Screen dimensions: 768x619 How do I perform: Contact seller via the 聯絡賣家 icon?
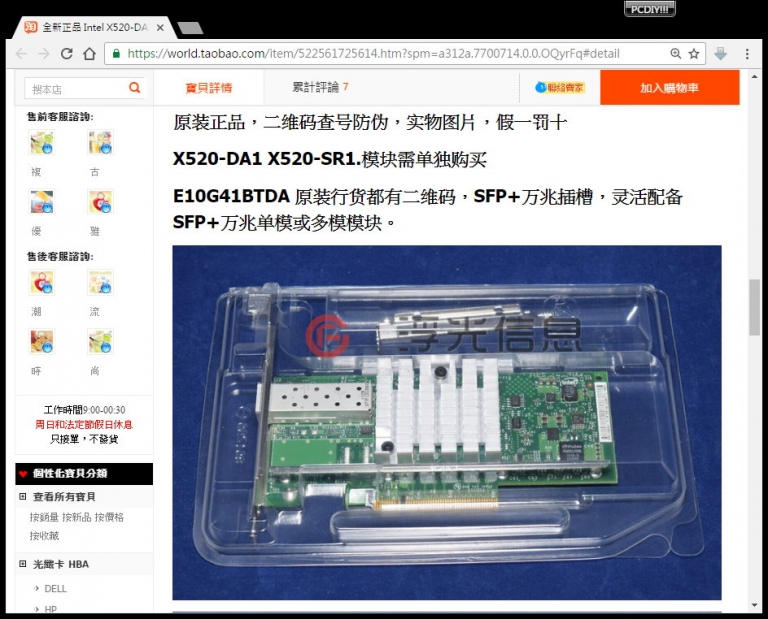559,88
